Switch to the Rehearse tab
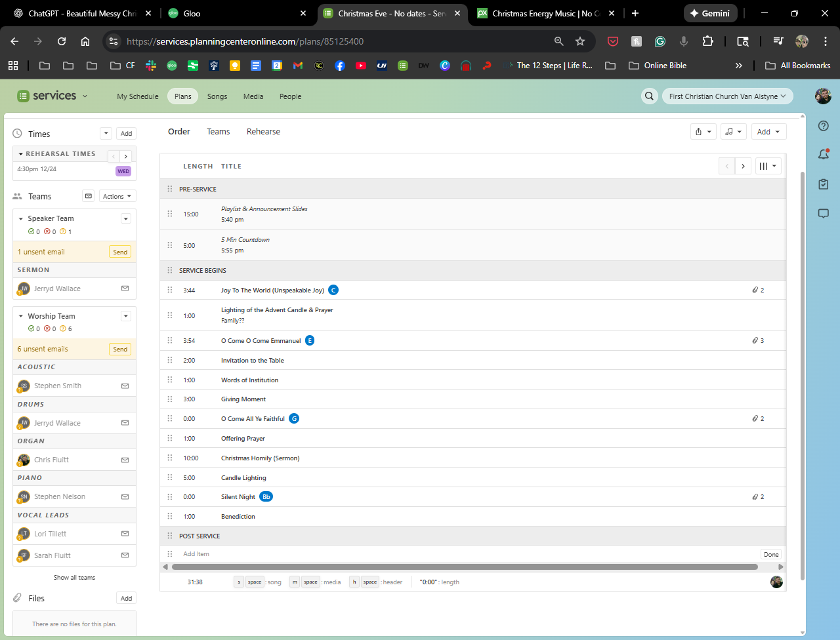Viewport: 840px width, 640px height. point(263,132)
